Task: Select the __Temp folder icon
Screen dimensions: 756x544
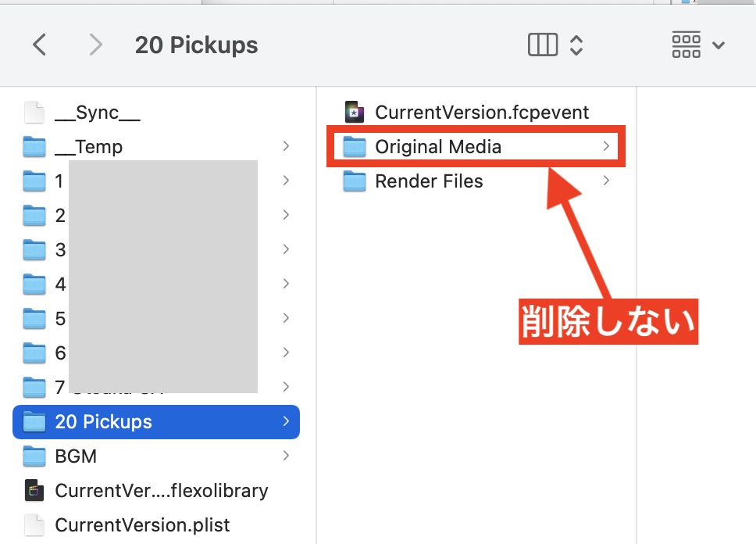Action: (x=34, y=146)
